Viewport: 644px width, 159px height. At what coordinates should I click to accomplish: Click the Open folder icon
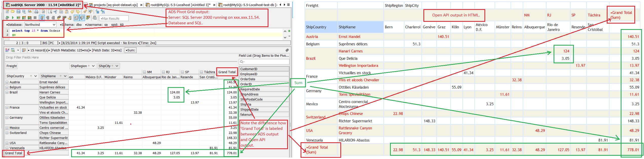13,11
